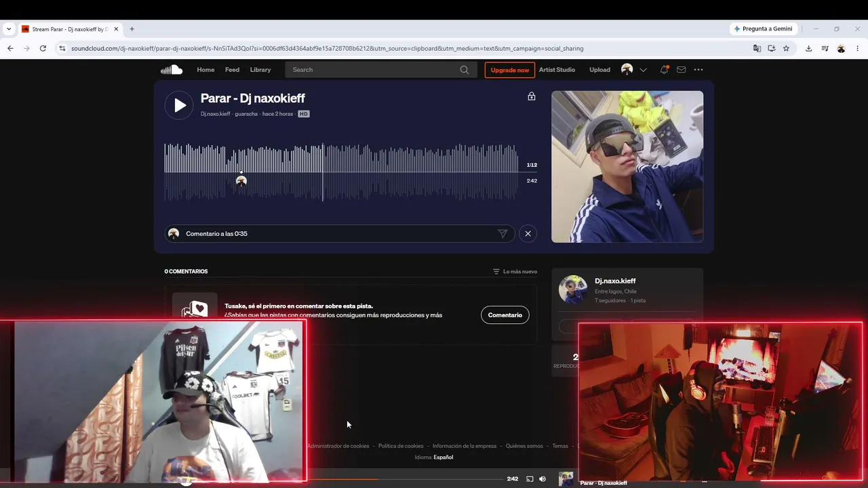Click the browser forward arrow

click(26, 48)
